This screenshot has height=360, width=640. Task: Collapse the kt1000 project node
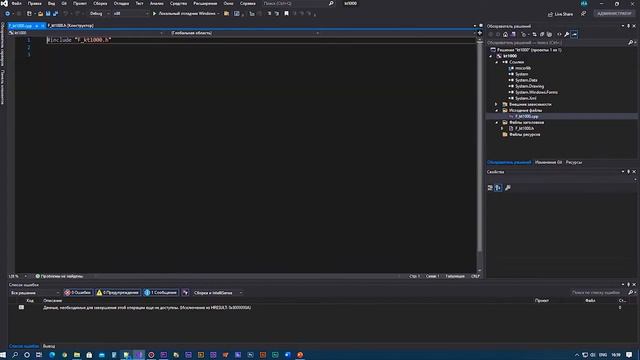(x=491, y=56)
